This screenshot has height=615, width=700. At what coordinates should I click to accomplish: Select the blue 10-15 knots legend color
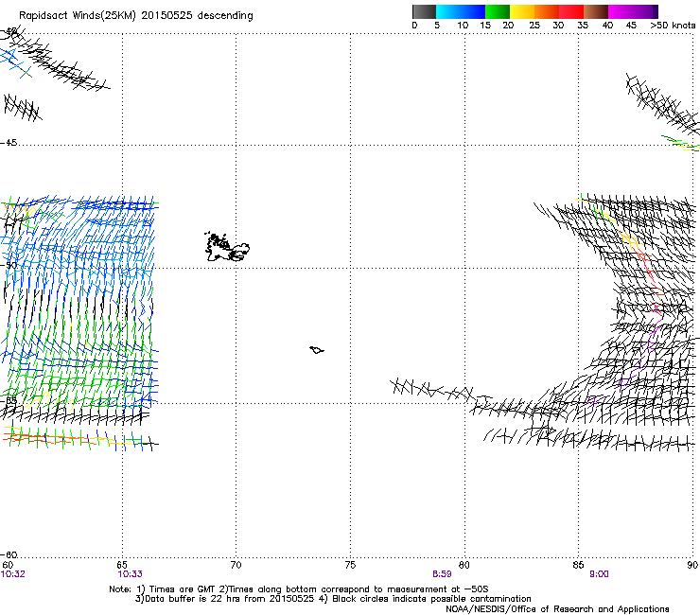click(473, 11)
